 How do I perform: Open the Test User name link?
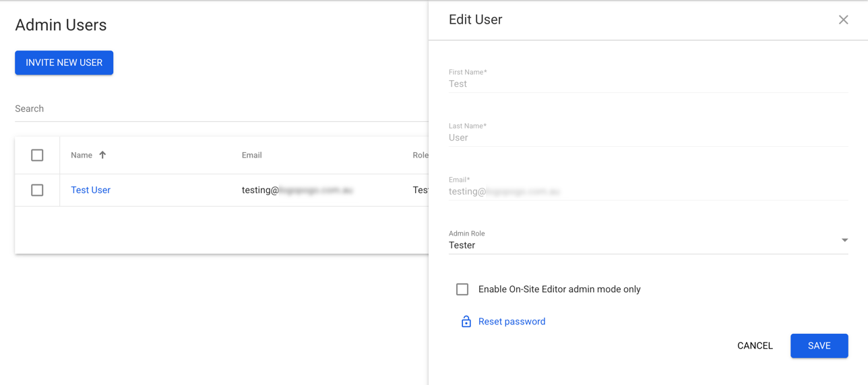pyautogui.click(x=90, y=190)
